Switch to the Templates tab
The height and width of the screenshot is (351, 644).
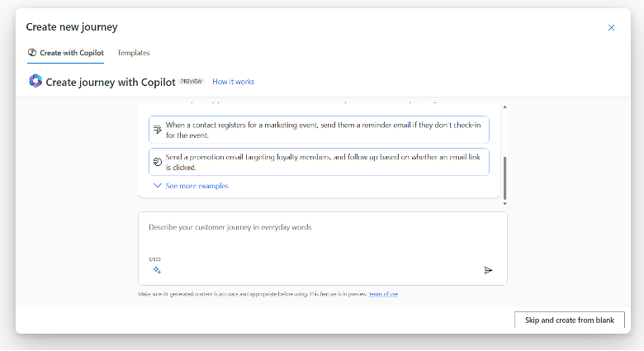coord(134,53)
